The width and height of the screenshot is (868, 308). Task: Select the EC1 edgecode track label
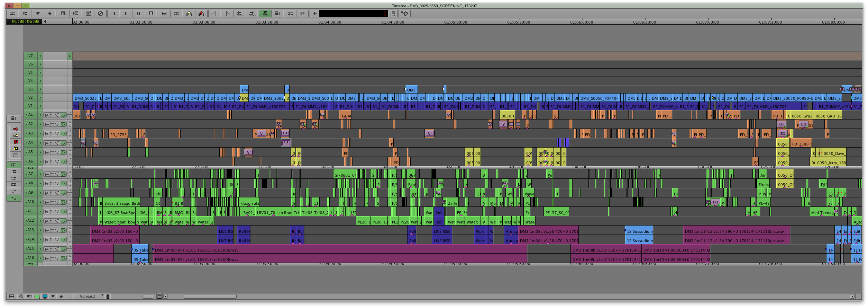tap(30, 168)
